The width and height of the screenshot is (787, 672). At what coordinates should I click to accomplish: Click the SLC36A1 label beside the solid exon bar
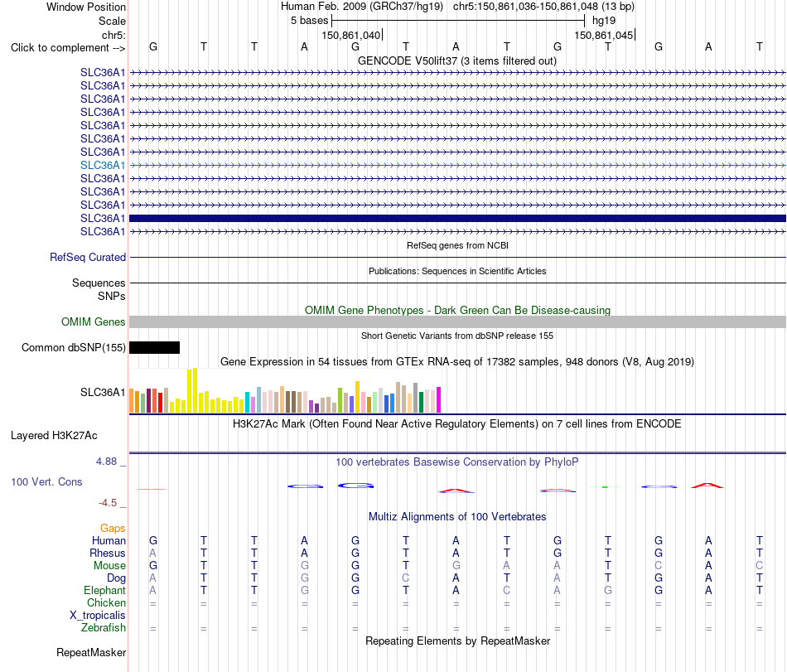(x=103, y=218)
